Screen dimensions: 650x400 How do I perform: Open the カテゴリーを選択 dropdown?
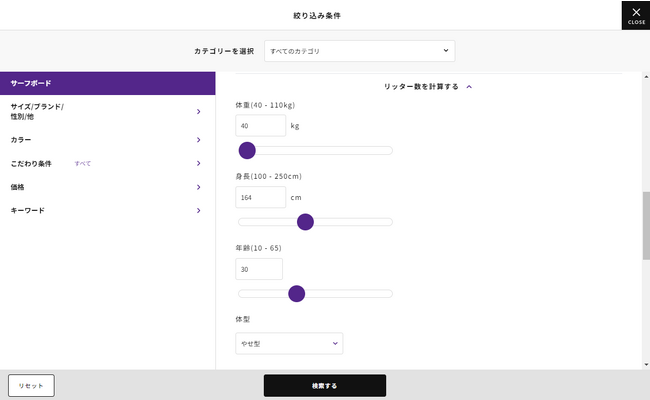359,50
